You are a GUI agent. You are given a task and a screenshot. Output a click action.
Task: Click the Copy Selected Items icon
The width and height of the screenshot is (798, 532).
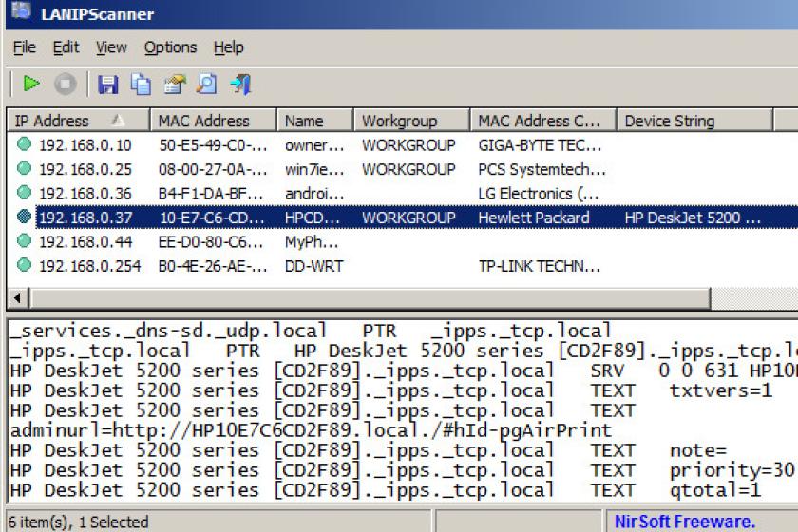click(x=141, y=85)
